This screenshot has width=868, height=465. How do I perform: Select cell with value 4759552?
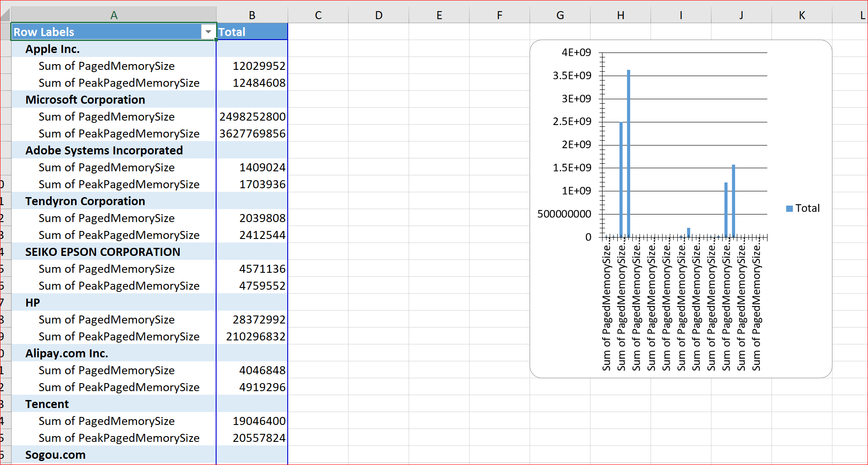[252, 286]
